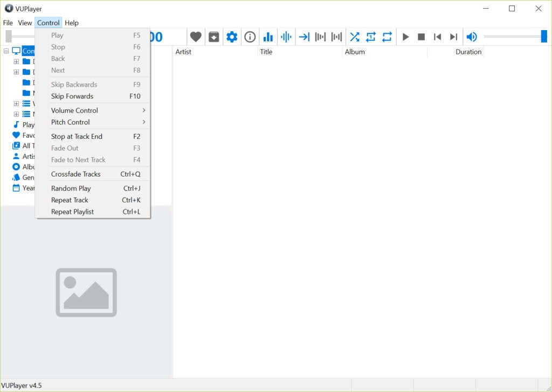
Task: Open settings with the gear toolbar icon
Action: click(x=232, y=37)
